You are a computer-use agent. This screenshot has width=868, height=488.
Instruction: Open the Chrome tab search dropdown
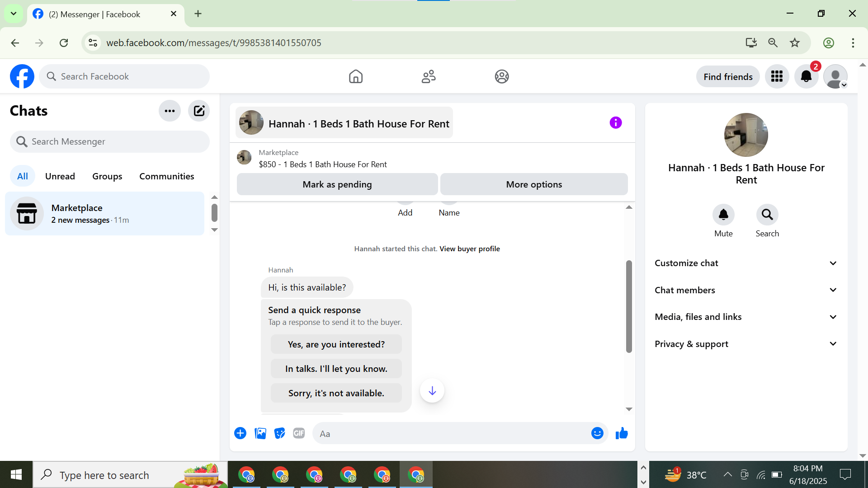[x=14, y=14]
